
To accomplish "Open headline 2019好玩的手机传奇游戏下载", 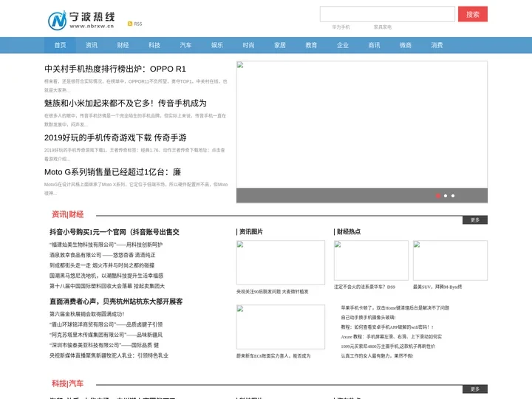I will 115,137.
